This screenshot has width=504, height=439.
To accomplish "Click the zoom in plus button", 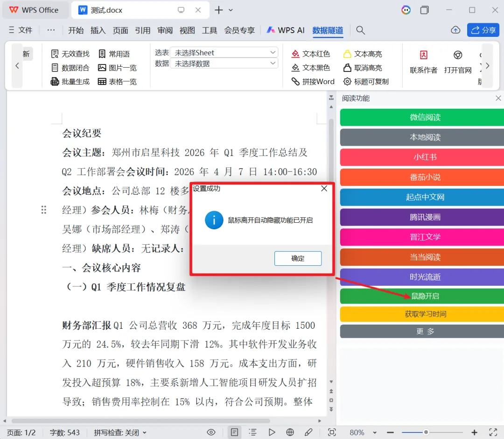I will (x=475, y=432).
